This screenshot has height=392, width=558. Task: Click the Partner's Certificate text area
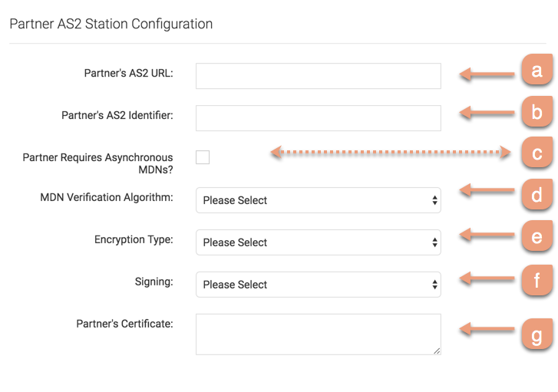(318, 334)
